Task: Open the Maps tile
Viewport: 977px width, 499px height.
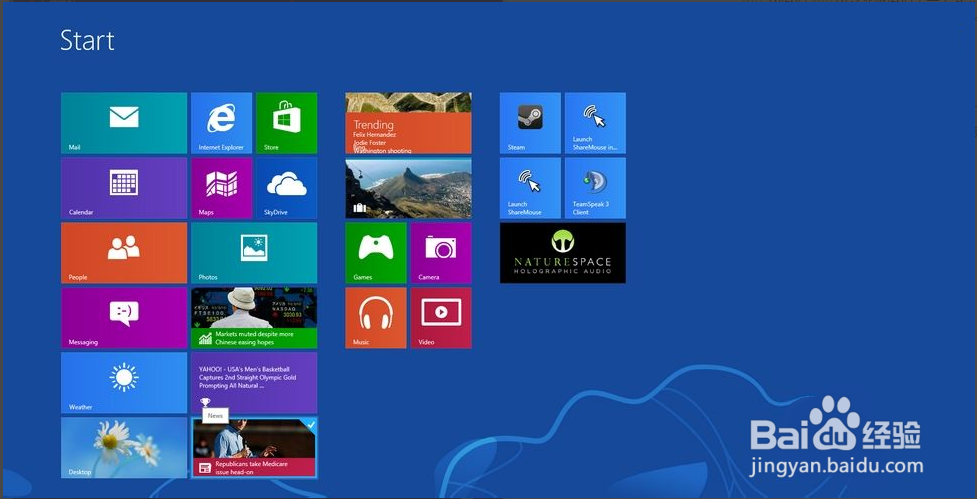Action: (x=221, y=188)
